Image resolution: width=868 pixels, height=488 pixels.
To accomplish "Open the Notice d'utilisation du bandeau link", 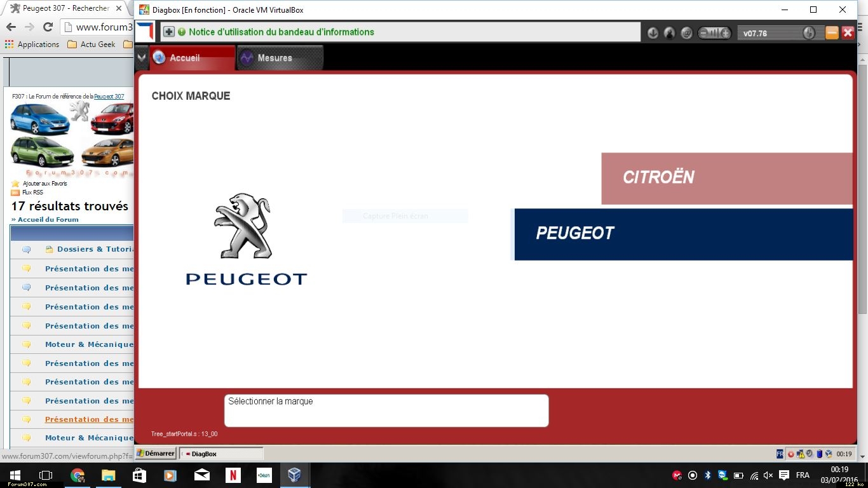I will [281, 32].
